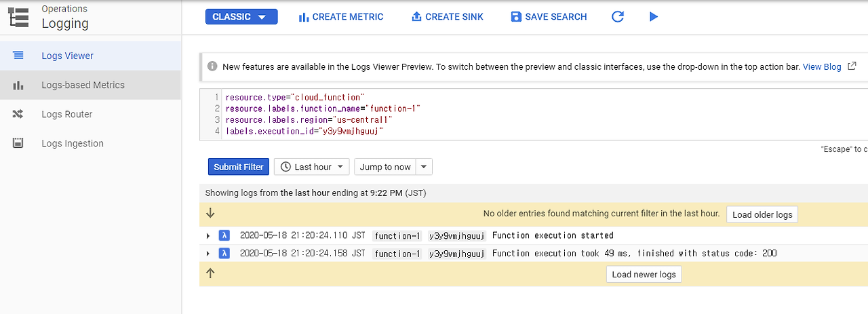
Task: Click the down arrow icon for older entries
Action: tap(210, 213)
